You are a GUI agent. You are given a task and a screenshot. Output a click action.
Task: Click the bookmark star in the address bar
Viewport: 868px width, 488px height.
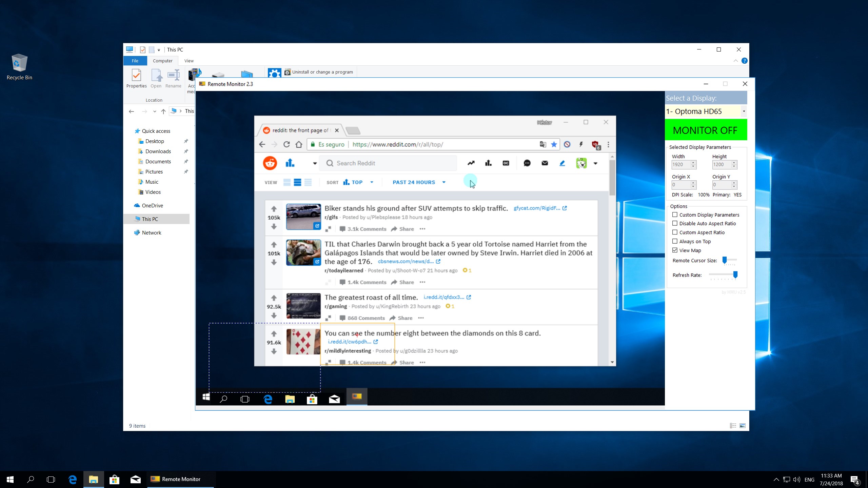554,144
